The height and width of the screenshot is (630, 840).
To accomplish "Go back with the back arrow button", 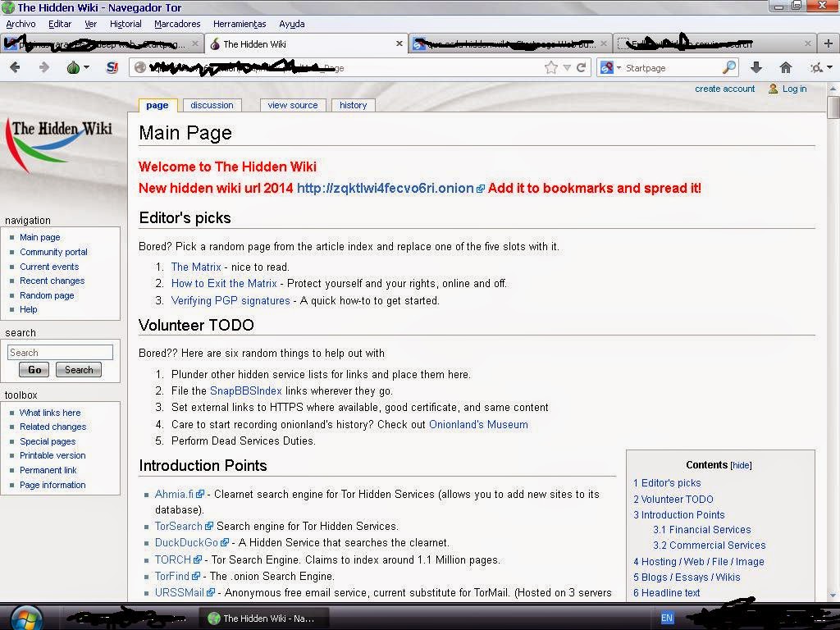I will [x=16, y=67].
